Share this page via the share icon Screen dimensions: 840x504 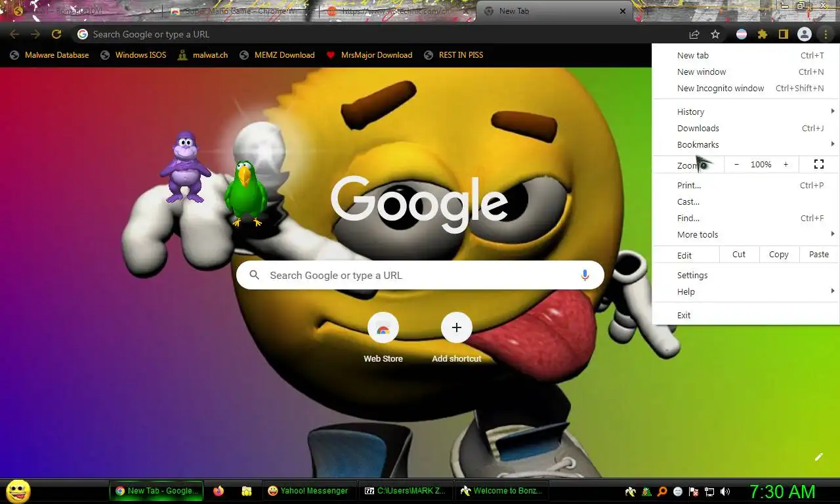pos(694,34)
